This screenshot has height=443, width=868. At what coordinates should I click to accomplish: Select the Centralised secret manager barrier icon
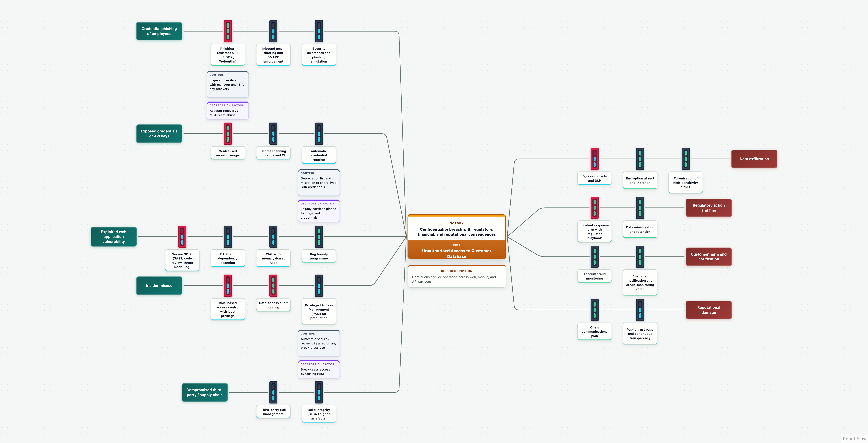point(228,134)
